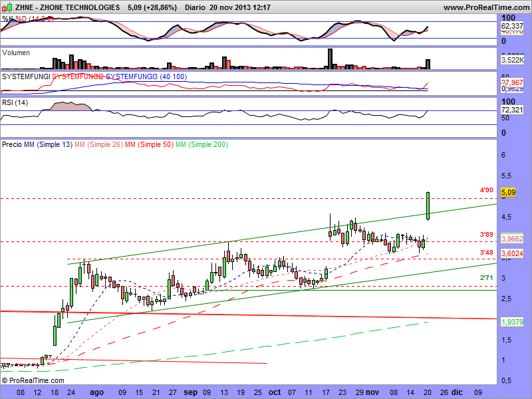The width and height of the screenshot is (532, 399).
Task: Click the sep month label on the date axis
Action: 191,392
